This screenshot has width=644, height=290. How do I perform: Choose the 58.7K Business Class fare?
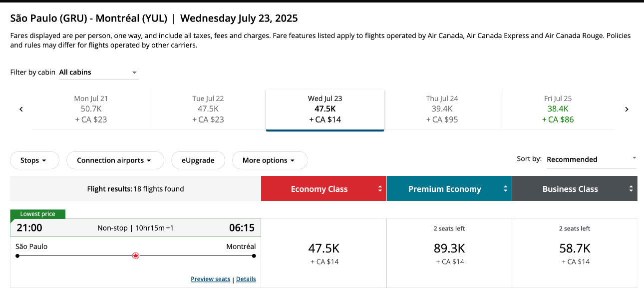tap(575, 253)
